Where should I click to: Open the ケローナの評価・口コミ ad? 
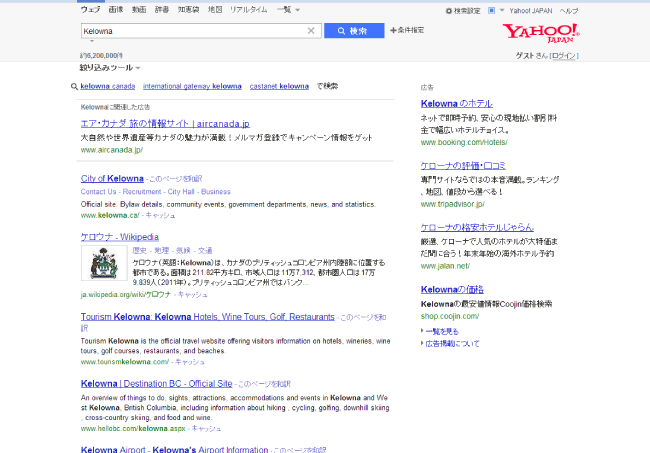463,166
